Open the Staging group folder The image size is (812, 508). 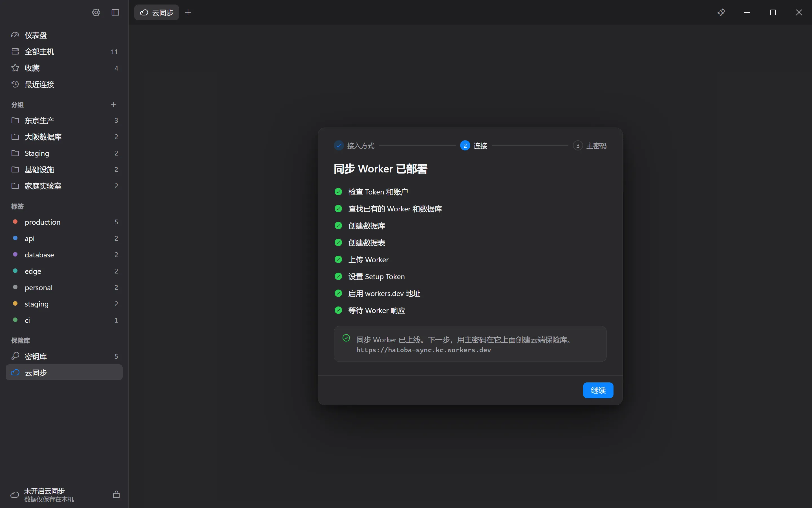coord(64,153)
